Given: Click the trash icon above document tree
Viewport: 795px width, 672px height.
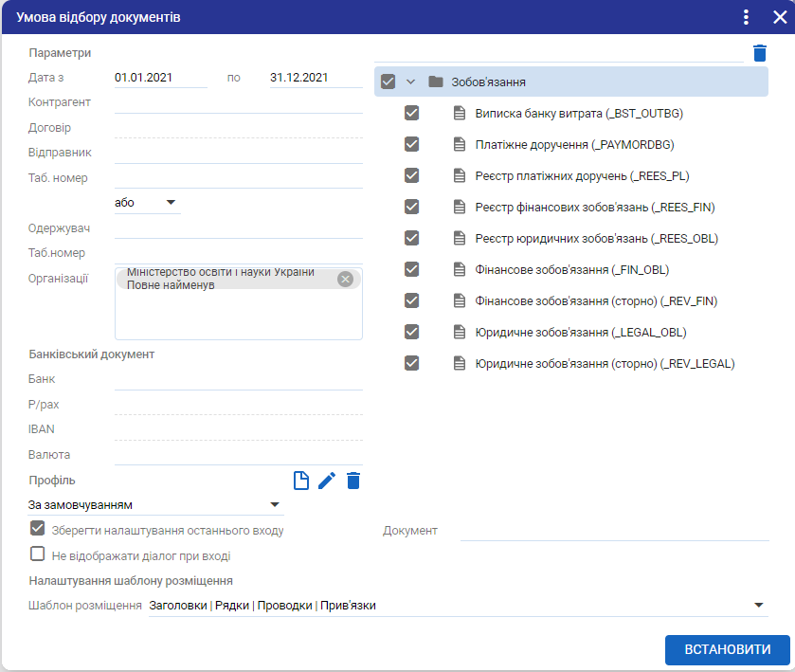Looking at the screenshot, I should coord(760,53).
